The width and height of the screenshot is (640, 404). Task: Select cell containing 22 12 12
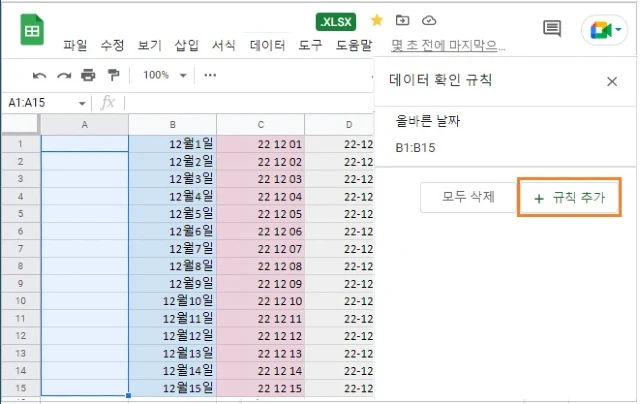click(260, 335)
